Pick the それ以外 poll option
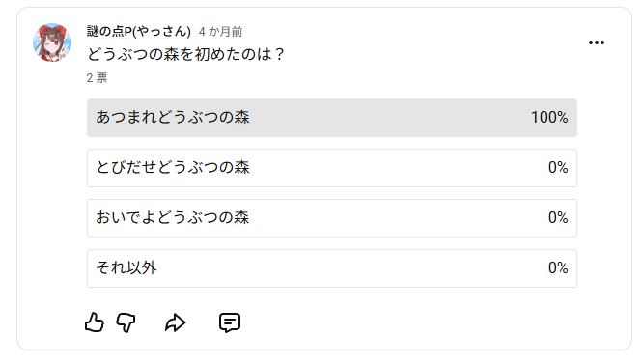This screenshot has width=643, height=364. point(332,268)
